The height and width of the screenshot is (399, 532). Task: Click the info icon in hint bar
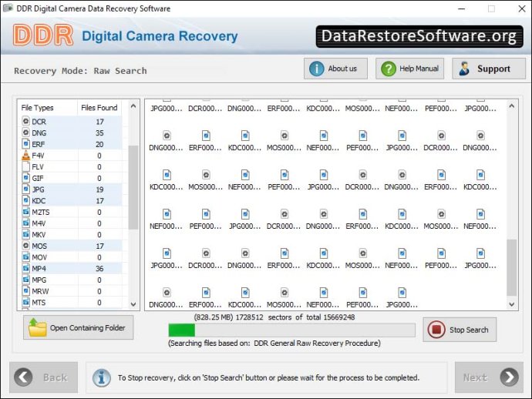[x=102, y=377]
